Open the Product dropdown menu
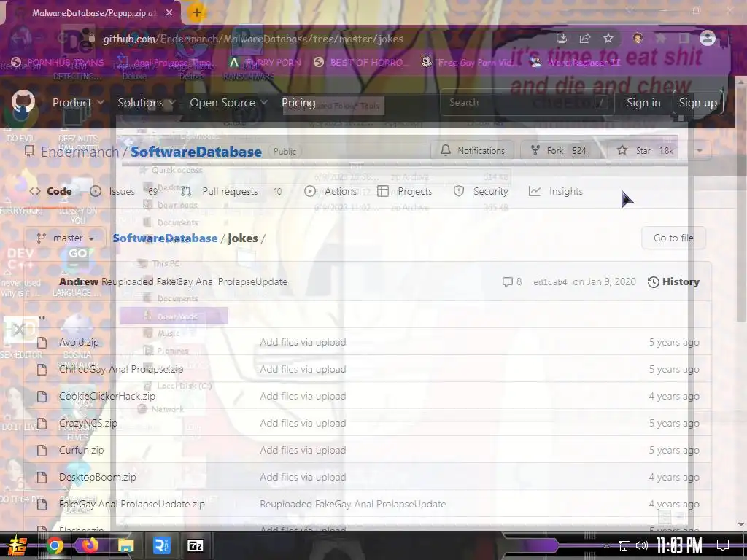Viewport: 747px width, 560px height. [x=79, y=102]
